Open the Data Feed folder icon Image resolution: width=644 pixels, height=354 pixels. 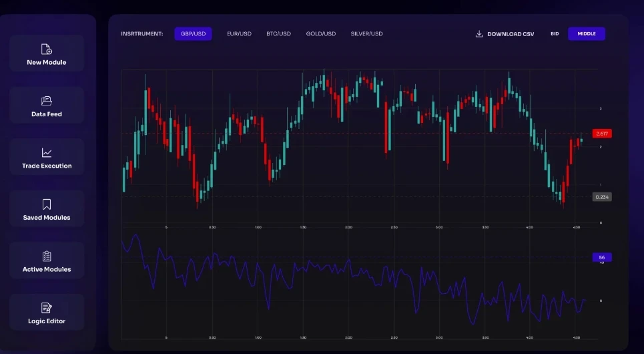47,101
